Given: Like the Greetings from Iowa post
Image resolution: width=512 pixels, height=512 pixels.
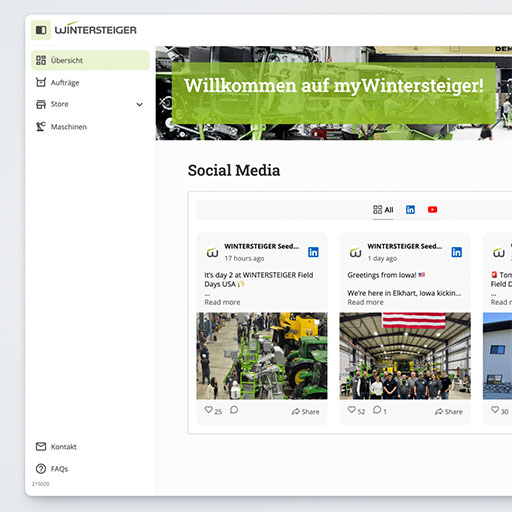Looking at the screenshot, I should click(x=352, y=410).
